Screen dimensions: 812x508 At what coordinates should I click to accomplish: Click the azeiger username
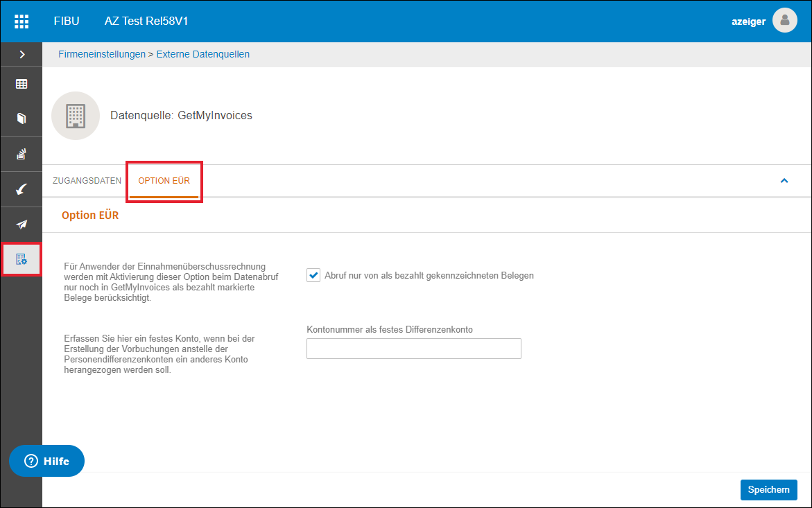pyautogui.click(x=748, y=21)
